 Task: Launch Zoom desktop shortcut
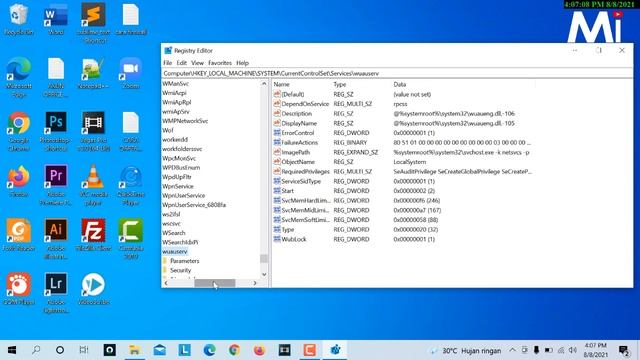tap(131, 73)
